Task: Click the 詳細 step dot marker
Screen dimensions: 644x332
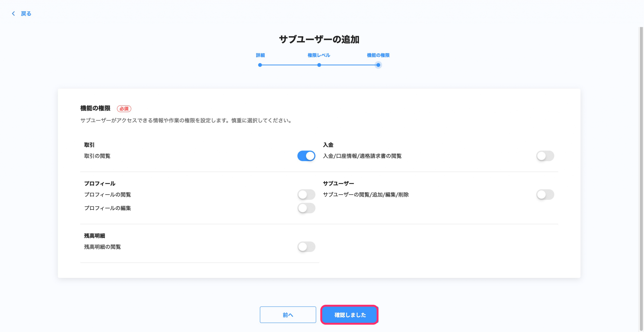Action: pos(260,65)
